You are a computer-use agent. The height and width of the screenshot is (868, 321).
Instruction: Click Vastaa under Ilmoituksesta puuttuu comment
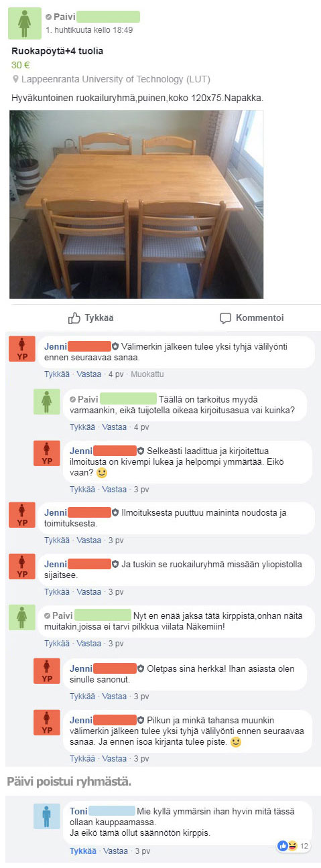(x=89, y=540)
